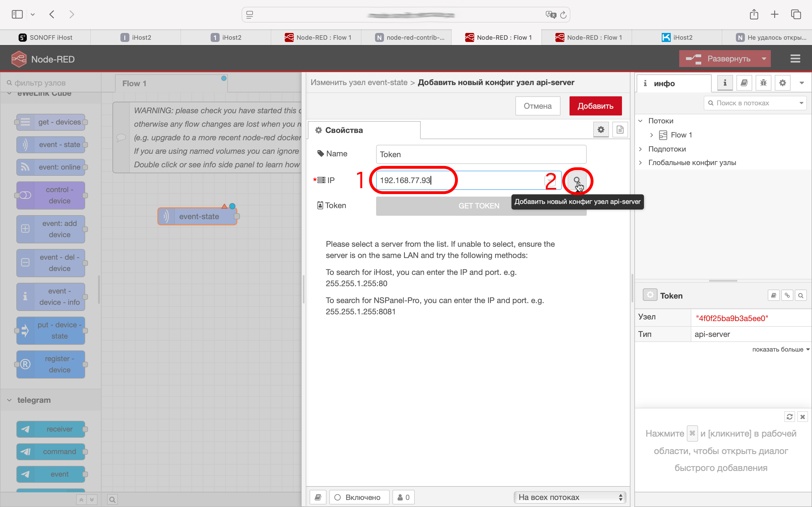Expand Глобальные конфиг узлы tree item
This screenshot has width=812, height=507.
click(640, 163)
